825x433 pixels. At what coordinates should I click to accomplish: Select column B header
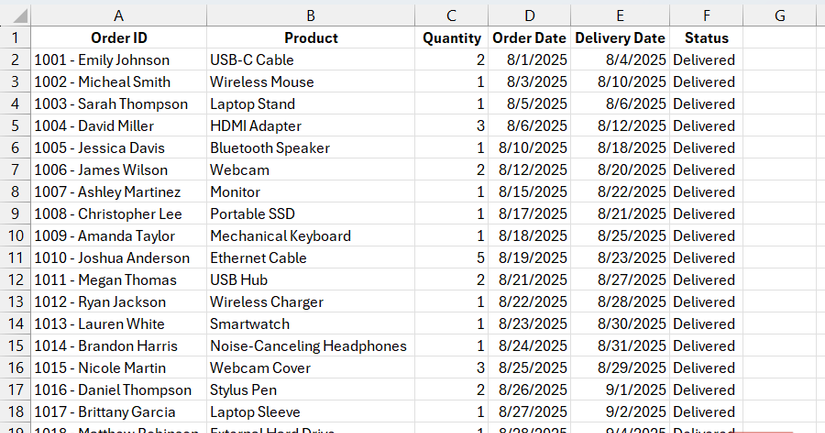(311, 15)
